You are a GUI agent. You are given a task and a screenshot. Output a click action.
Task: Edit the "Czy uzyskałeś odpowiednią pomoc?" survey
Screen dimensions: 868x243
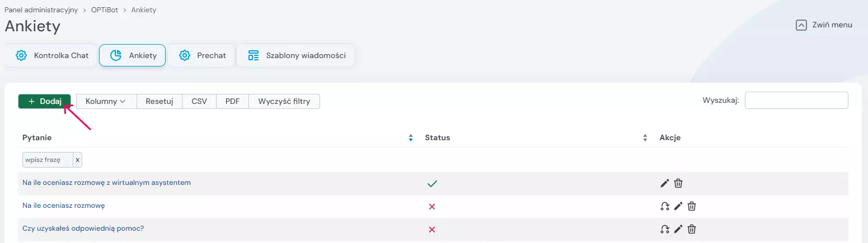[678, 229]
